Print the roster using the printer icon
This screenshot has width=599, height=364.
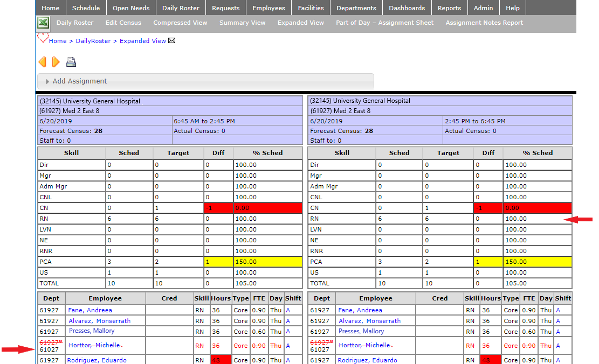click(x=71, y=62)
